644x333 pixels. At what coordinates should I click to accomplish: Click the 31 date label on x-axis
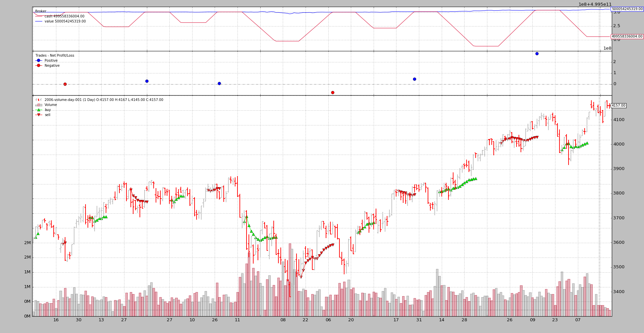[x=419, y=320]
